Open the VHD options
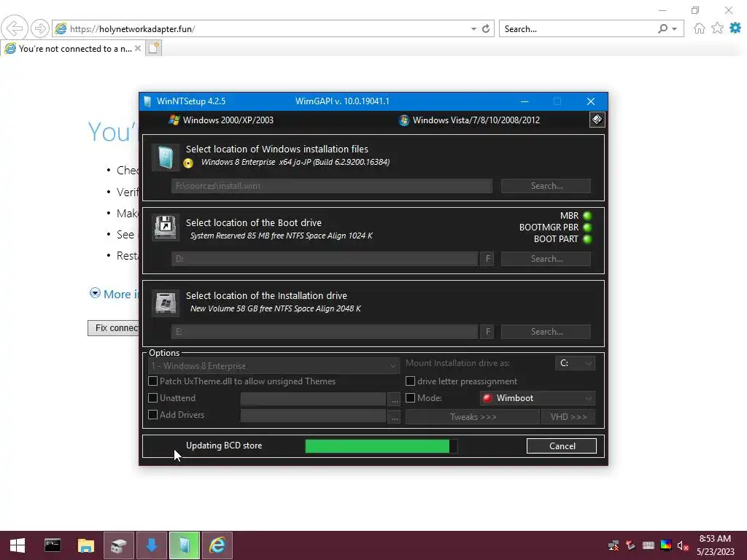Image resolution: width=747 pixels, height=560 pixels. pyautogui.click(x=568, y=416)
